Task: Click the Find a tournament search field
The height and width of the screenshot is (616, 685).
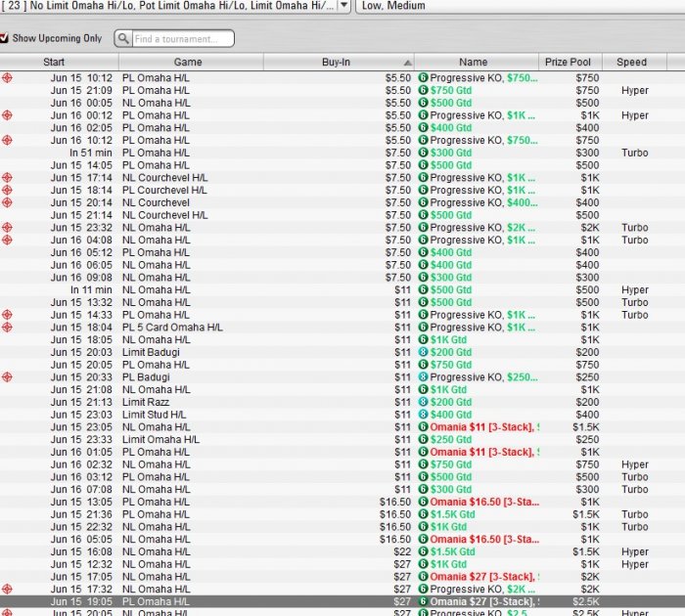Action: coord(182,39)
